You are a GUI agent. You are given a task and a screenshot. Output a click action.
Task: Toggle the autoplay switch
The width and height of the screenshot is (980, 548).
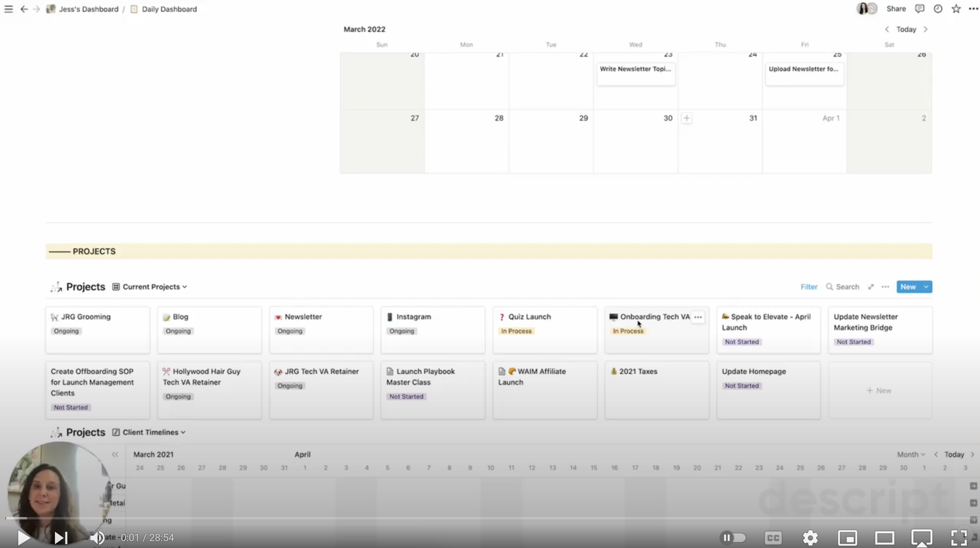(x=733, y=538)
